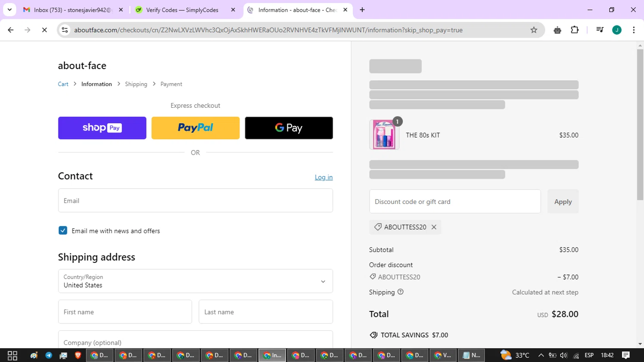Open the weather widget 33°C
644x362 pixels.
515,356
